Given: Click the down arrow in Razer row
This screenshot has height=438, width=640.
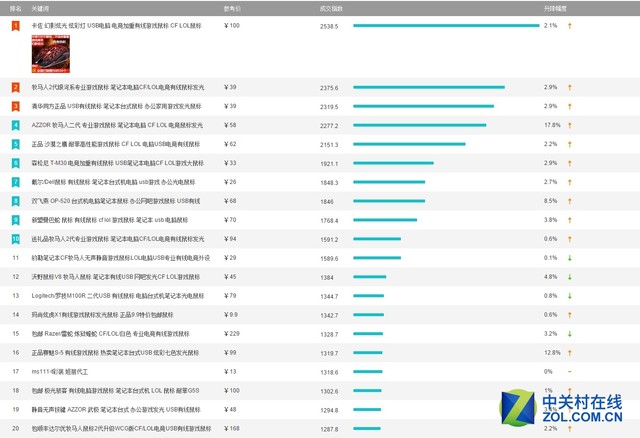Looking at the screenshot, I should coord(569,334).
